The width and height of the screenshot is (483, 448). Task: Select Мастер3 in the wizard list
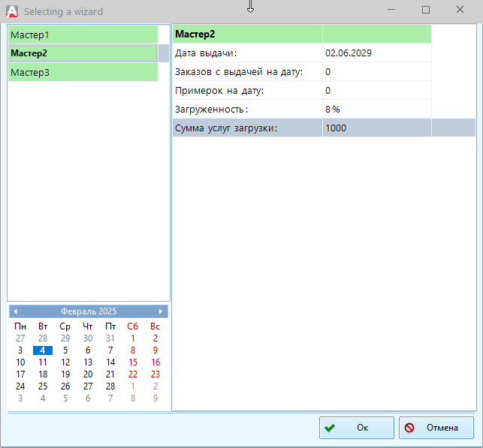[83, 72]
